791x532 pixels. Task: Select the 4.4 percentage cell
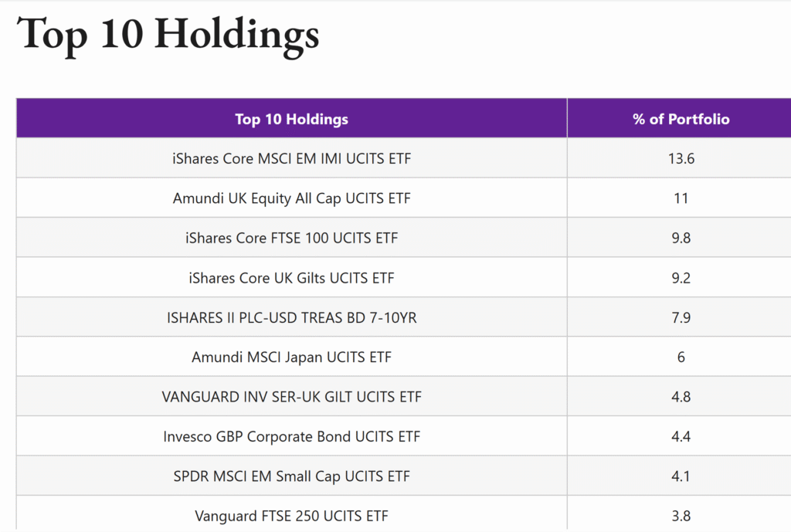point(681,437)
